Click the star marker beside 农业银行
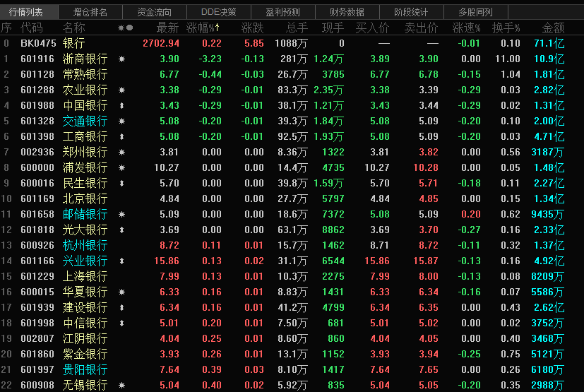 pos(121,90)
